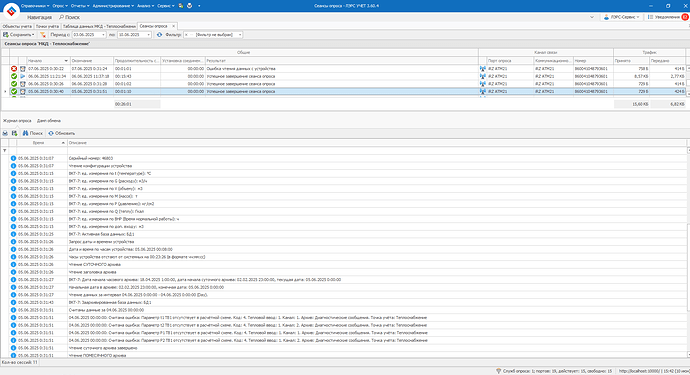Expand the quick access toolbar arrow
The image size is (690, 375).
(199, 6)
